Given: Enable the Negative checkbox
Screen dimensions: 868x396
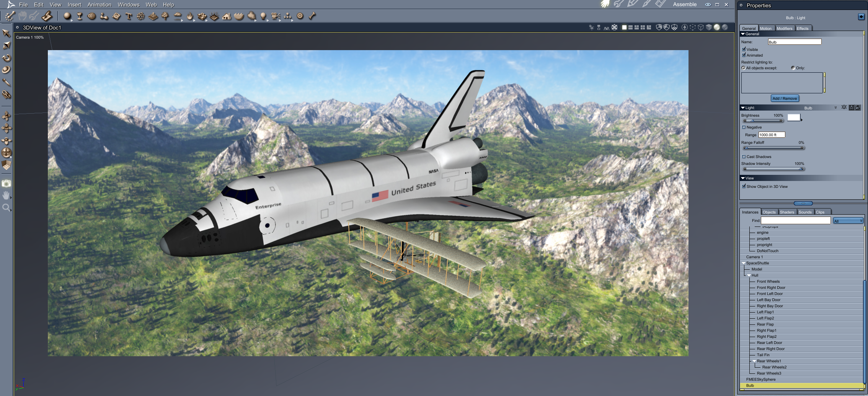Looking at the screenshot, I should 744,127.
